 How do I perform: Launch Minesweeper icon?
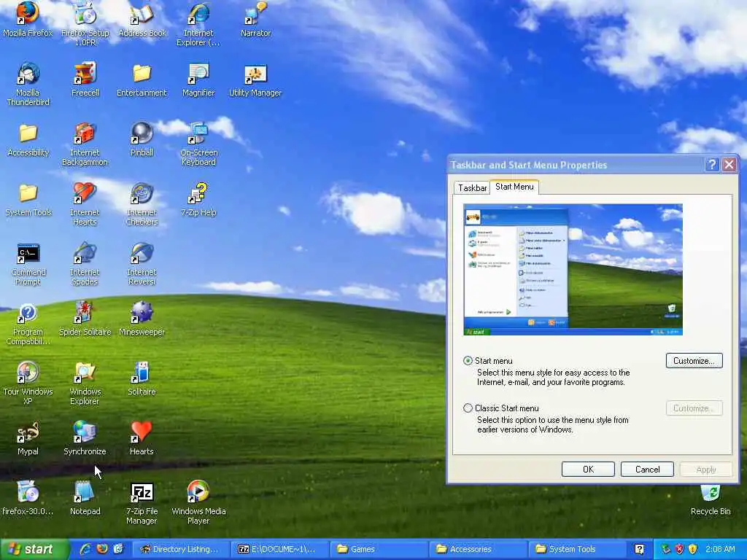(142, 319)
